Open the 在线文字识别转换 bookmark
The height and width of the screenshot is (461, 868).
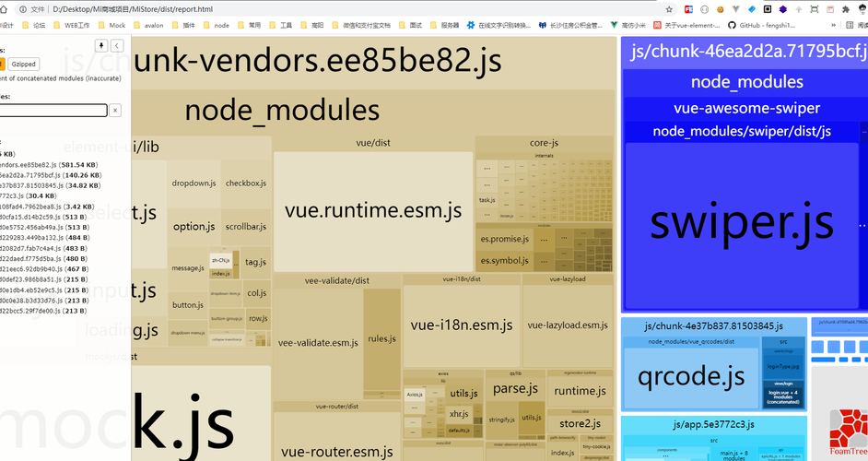click(x=499, y=25)
